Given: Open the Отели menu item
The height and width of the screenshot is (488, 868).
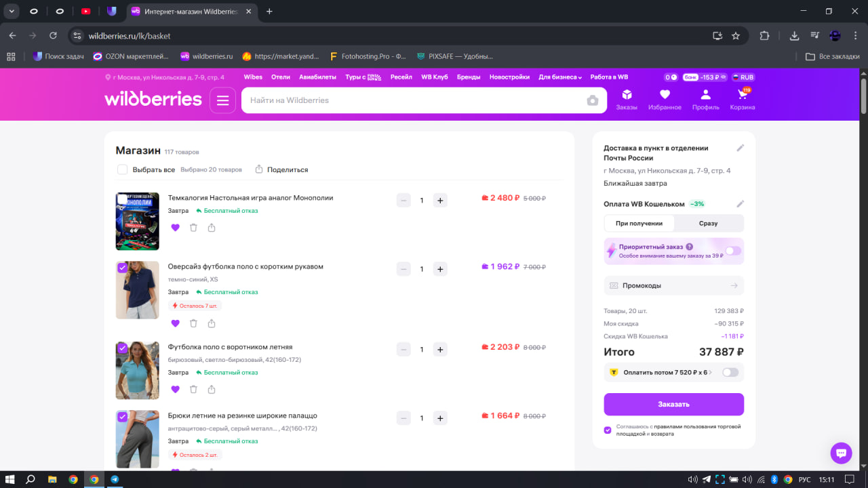Looking at the screenshot, I should coord(281,77).
